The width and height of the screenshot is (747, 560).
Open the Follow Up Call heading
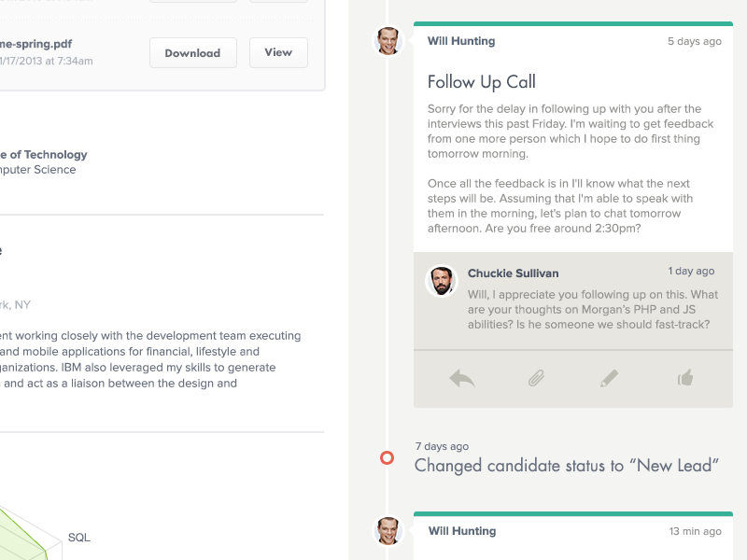pyautogui.click(x=482, y=82)
